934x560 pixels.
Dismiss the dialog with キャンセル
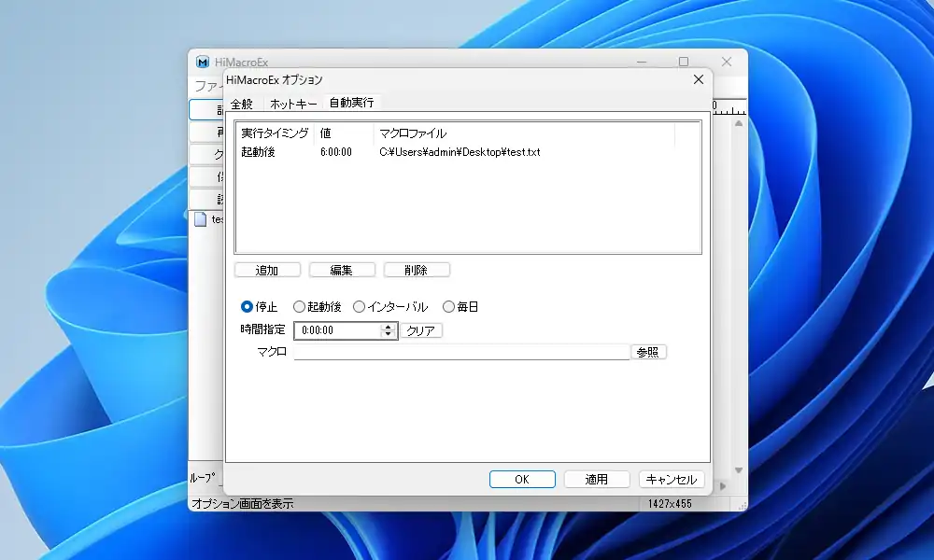pos(672,479)
